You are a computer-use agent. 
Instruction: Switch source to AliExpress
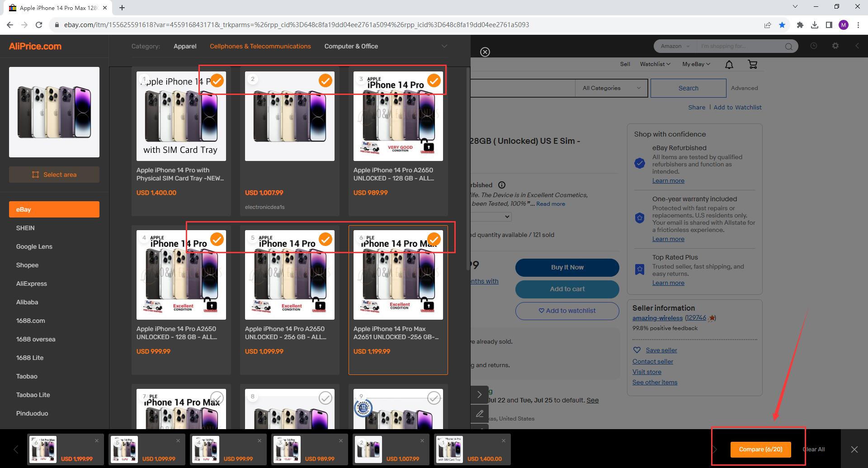coord(54,284)
